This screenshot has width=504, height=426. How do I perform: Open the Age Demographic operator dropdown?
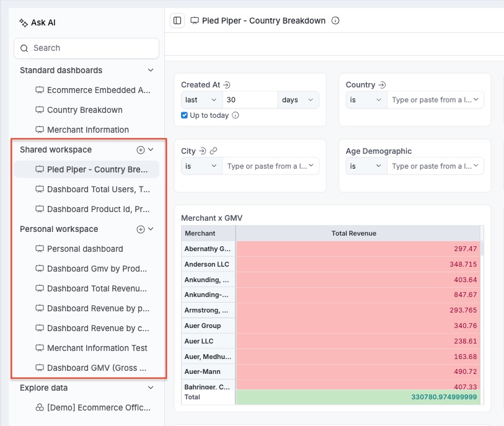366,166
